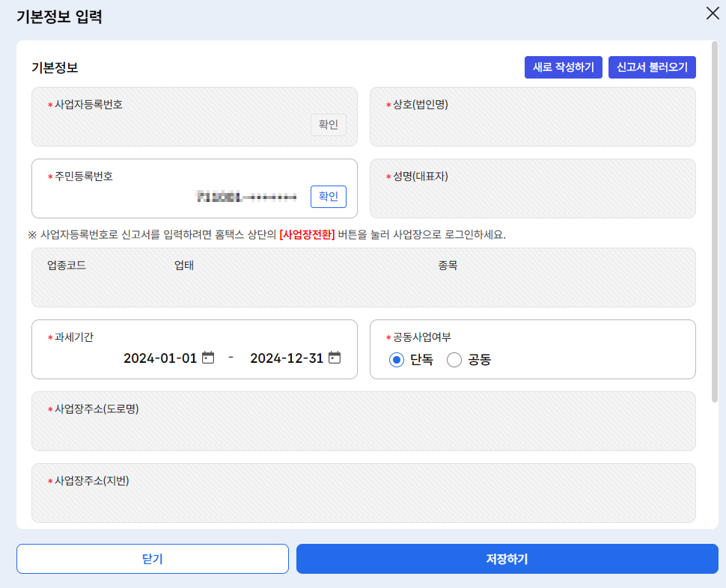Select the 공동 radio button
The image size is (726, 588).
click(453, 360)
